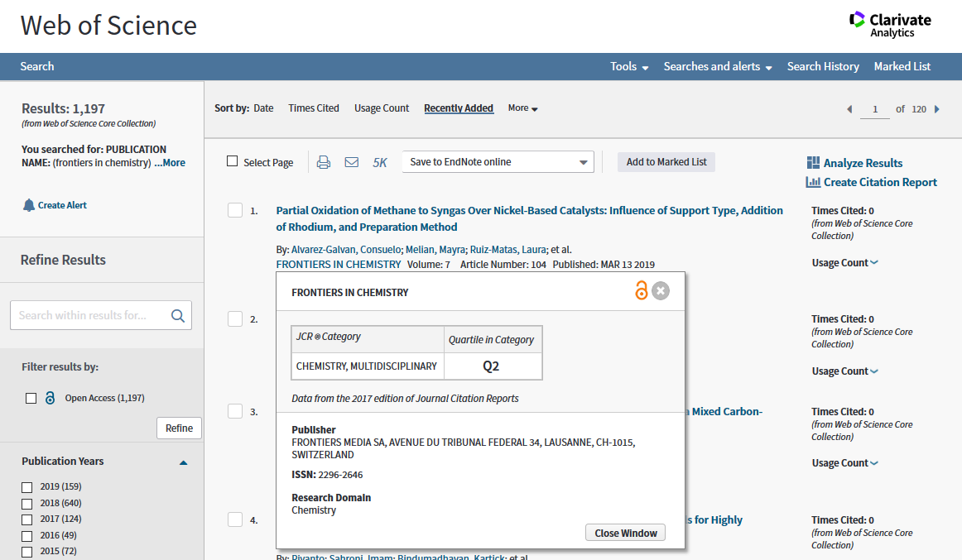Image resolution: width=962 pixels, height=560 pixels.
Task: Expand Usage Count for result 1
Action: 844,263
